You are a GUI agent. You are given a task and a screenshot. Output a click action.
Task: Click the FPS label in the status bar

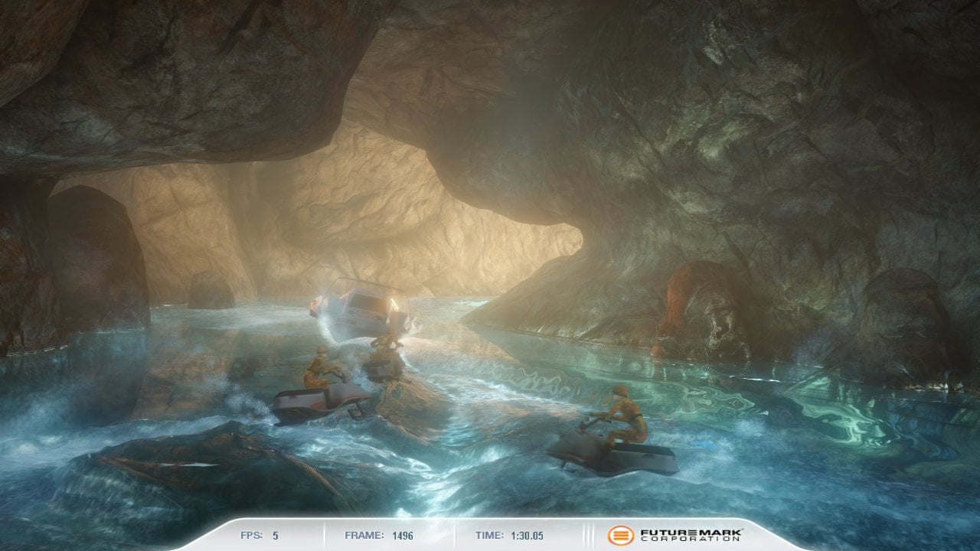[250, 536]
